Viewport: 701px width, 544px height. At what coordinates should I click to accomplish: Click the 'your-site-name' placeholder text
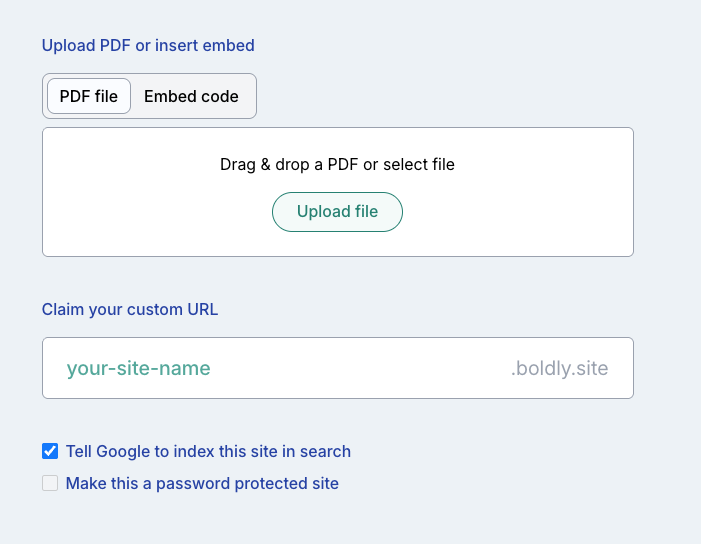(x=139, y=368)
